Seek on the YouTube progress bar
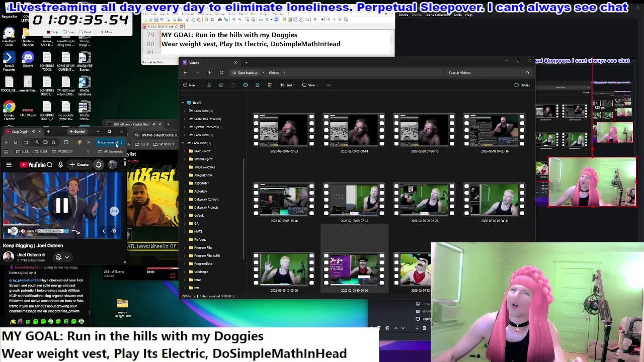The width and height of the screenshot is (644, 362). pyautogui.click(x=63, y=224)
